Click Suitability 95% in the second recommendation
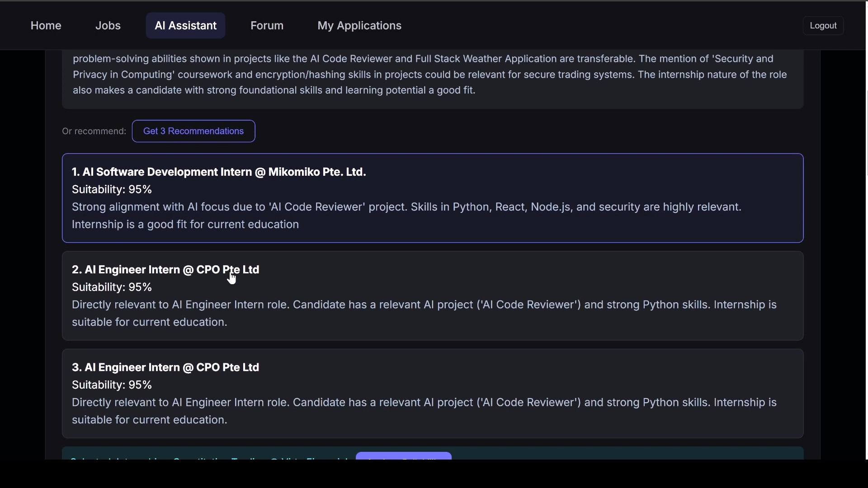 click(112, 287)
